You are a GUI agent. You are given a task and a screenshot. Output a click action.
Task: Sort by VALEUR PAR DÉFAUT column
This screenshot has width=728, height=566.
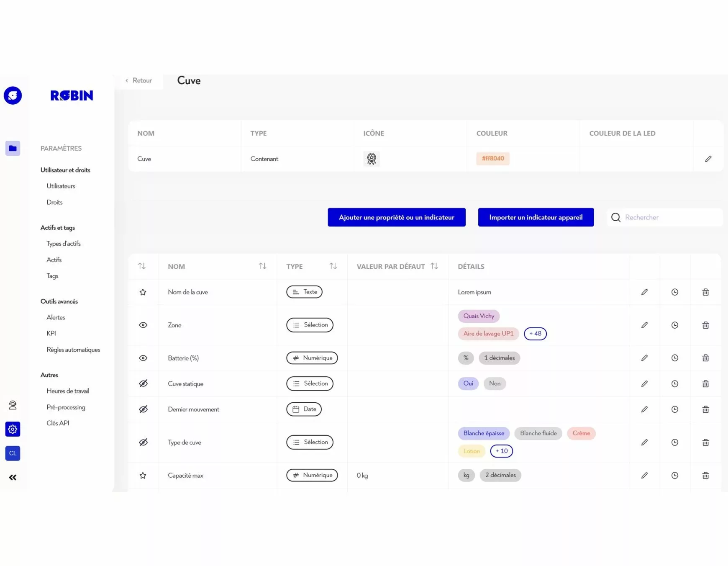(x=434, y=266)
